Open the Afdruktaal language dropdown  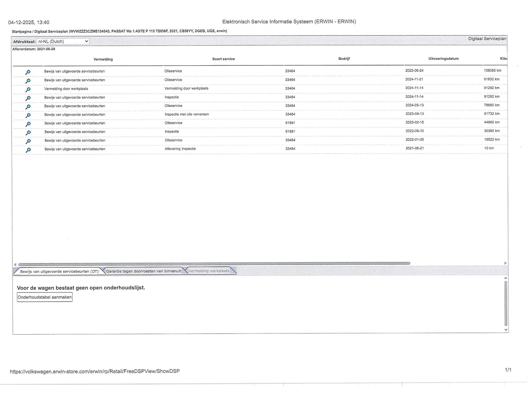[63, 41]
